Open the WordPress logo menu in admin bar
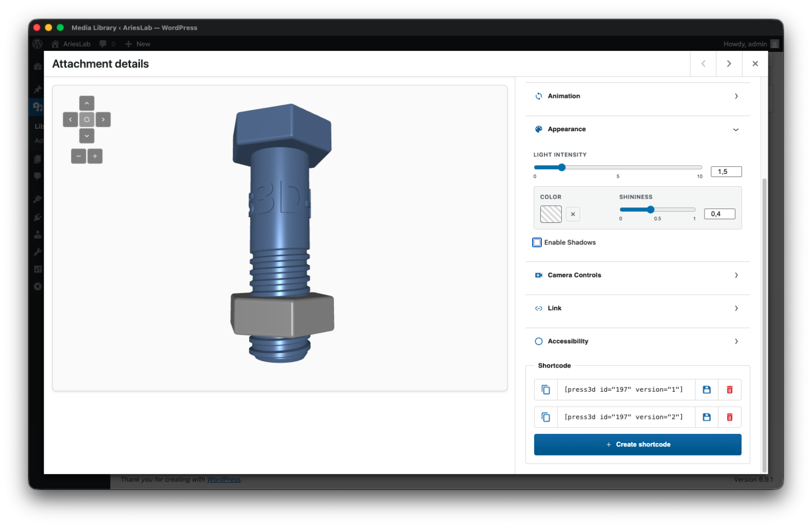This screenshot has height=527, width=812. tap(38, 44)
